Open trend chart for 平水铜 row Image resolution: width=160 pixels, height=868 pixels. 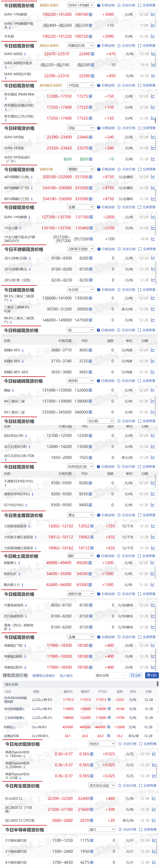point(153,36)
